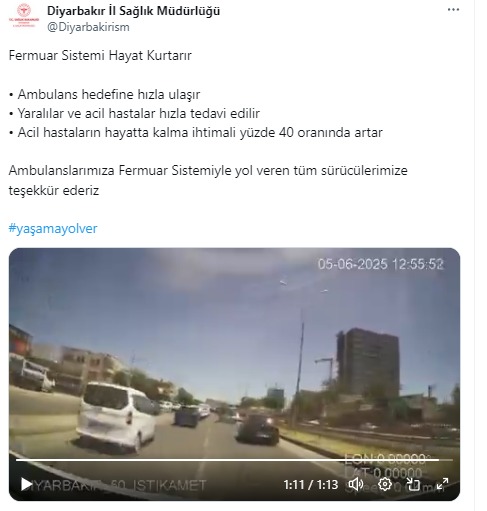Screen dimensions: 487x511
Task: Click the bullet about yüzde 40 survival
Action: click(196, 133)
